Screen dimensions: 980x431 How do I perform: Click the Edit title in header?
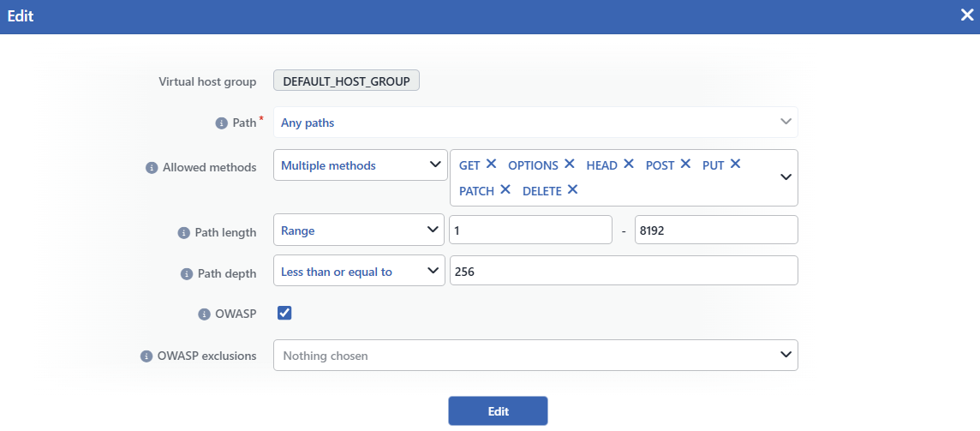21,16
